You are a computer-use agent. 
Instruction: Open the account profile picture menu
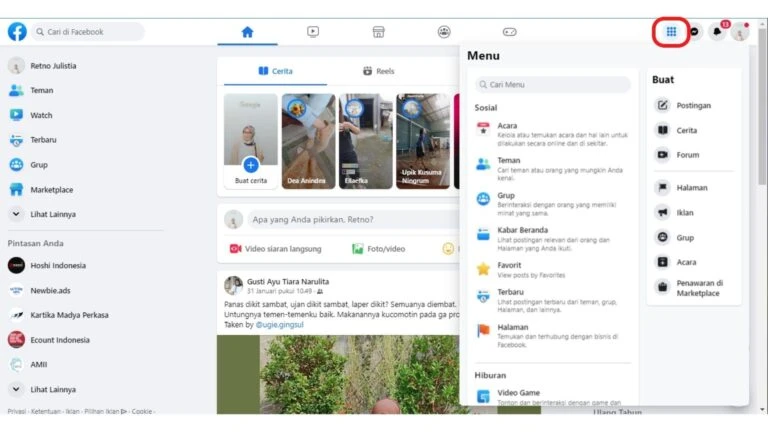click(740, 32)
